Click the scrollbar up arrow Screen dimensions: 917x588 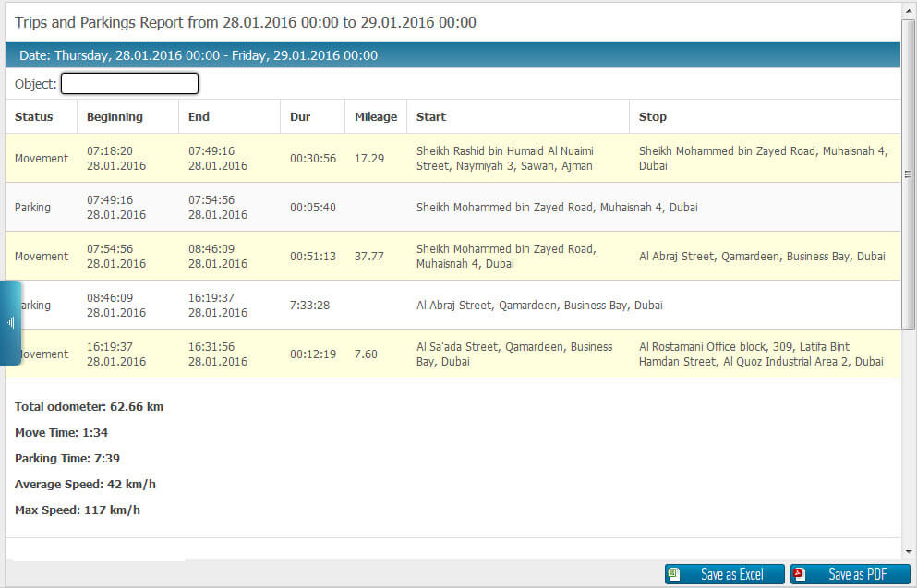tap(909, 11)
